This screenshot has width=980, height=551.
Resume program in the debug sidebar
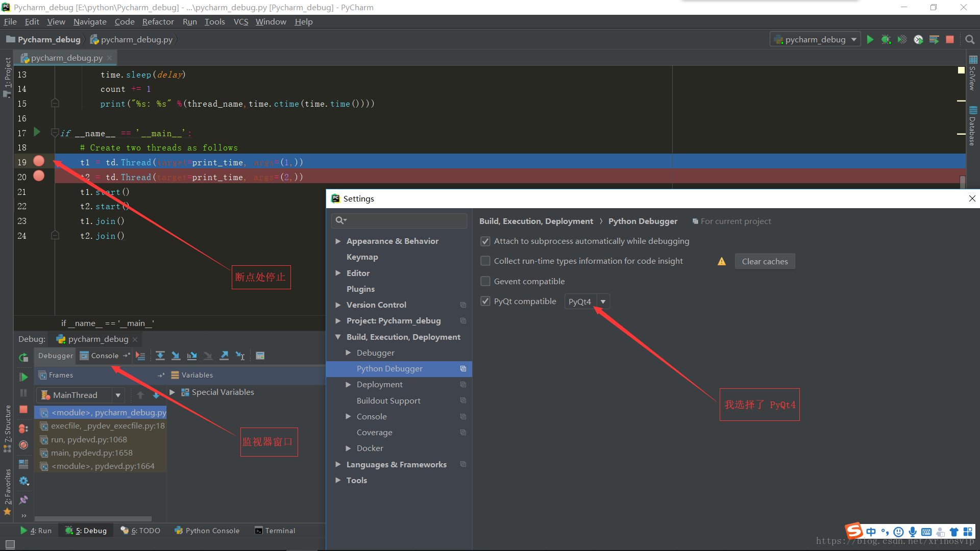tap(23, 377)
